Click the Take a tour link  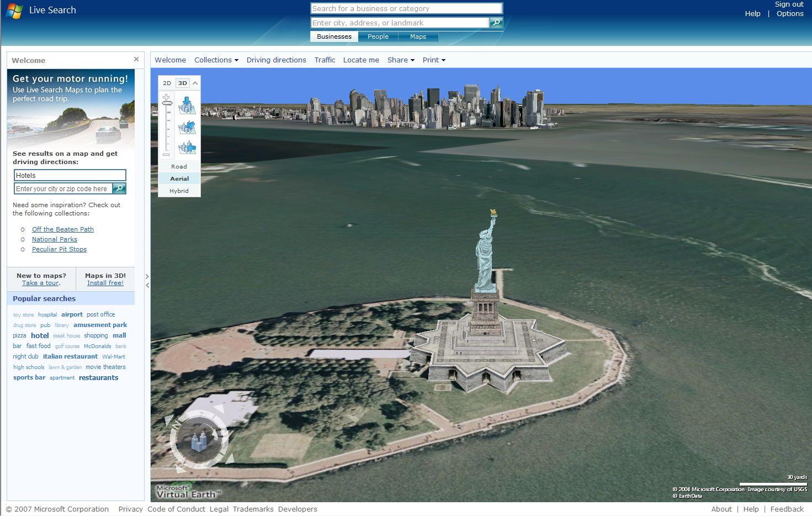pos(40,283)
